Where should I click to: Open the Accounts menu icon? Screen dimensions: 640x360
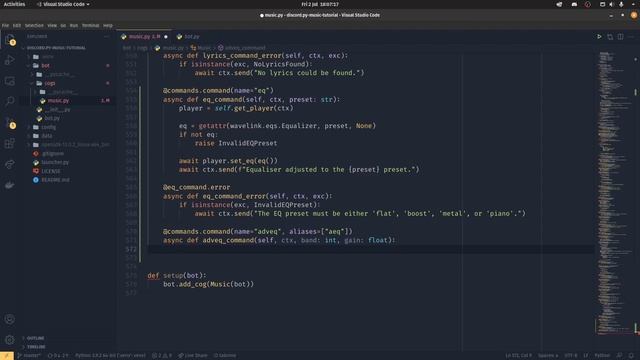(10, 319)
